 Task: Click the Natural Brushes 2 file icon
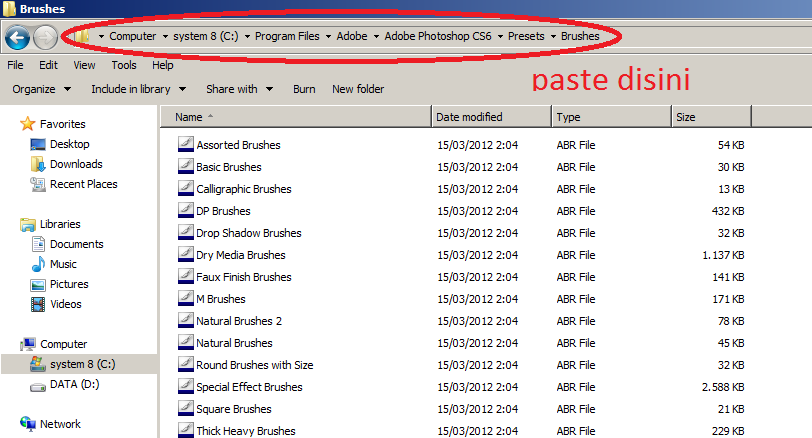pyautogui.click(x=185, y=320)
